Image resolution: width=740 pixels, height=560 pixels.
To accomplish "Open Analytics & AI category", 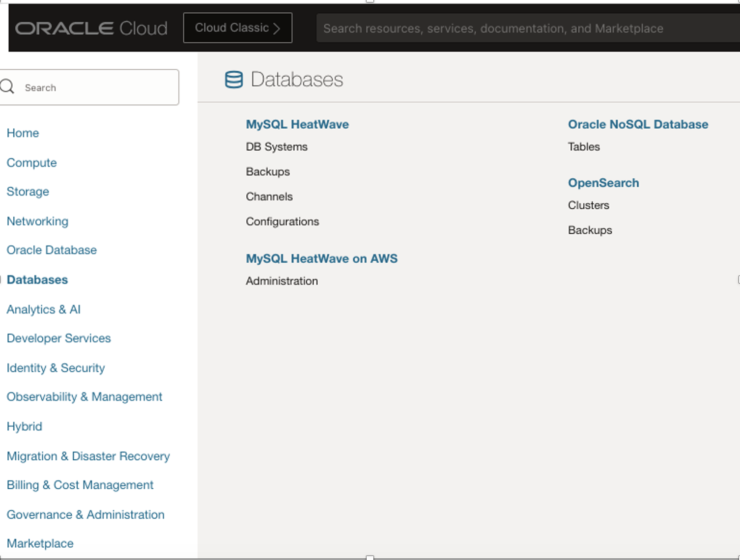I will pos(43,309).
